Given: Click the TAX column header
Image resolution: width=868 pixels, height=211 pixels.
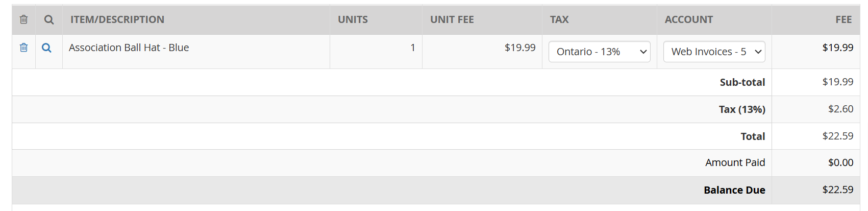Looking at the screenshot, I should (x=559, y=19).
